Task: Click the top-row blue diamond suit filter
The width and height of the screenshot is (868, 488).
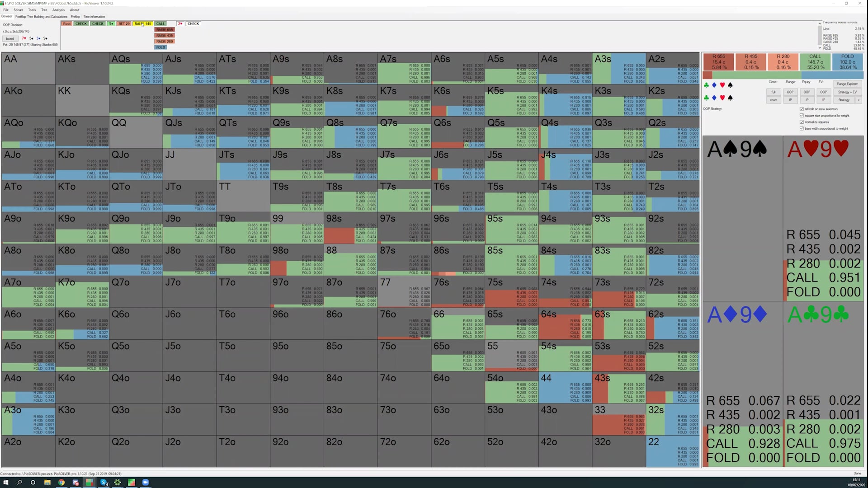Action: pos(714,85)
